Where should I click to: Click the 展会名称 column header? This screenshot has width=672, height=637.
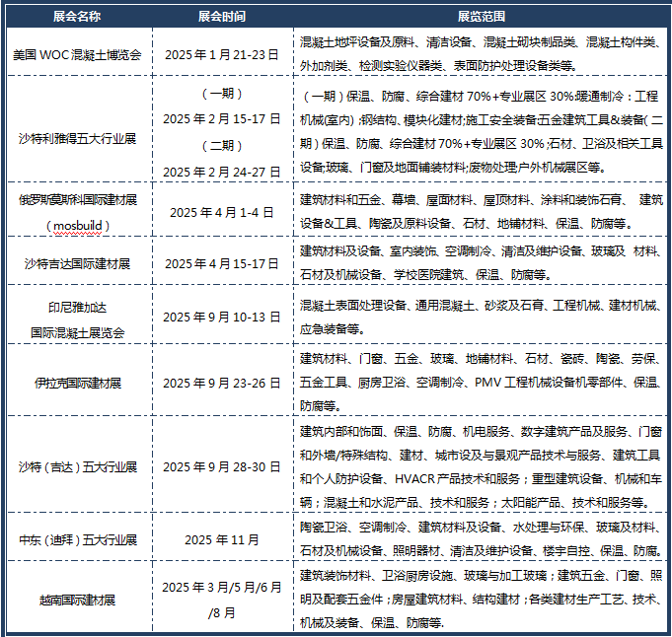coord(77,17)
